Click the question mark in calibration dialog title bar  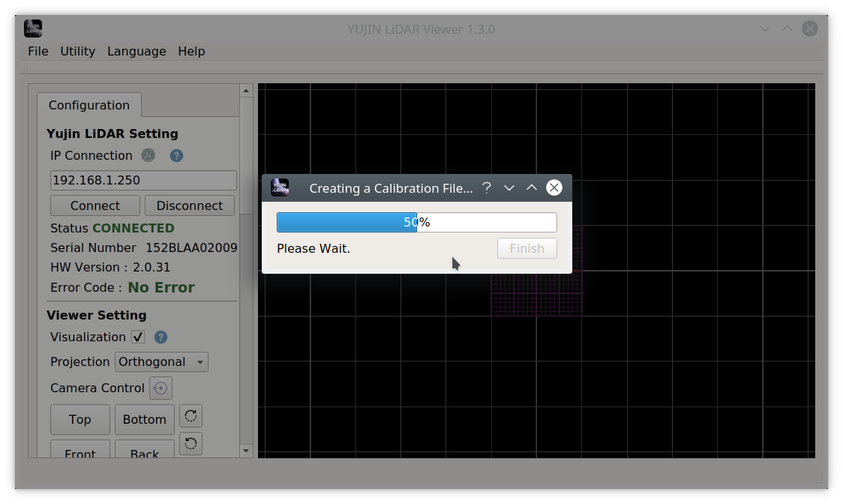pyautogui.click(x=487, y=187)
